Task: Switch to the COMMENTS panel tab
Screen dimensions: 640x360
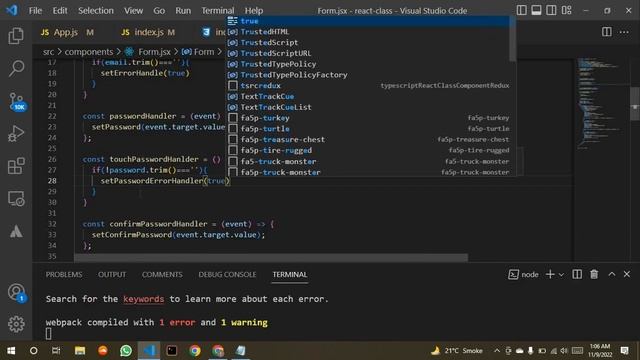Action: pos(162,275)
